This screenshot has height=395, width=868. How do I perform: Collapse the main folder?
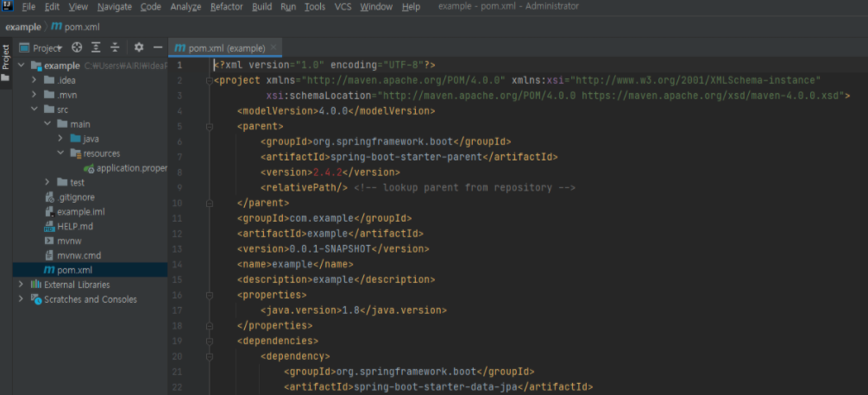47,124
